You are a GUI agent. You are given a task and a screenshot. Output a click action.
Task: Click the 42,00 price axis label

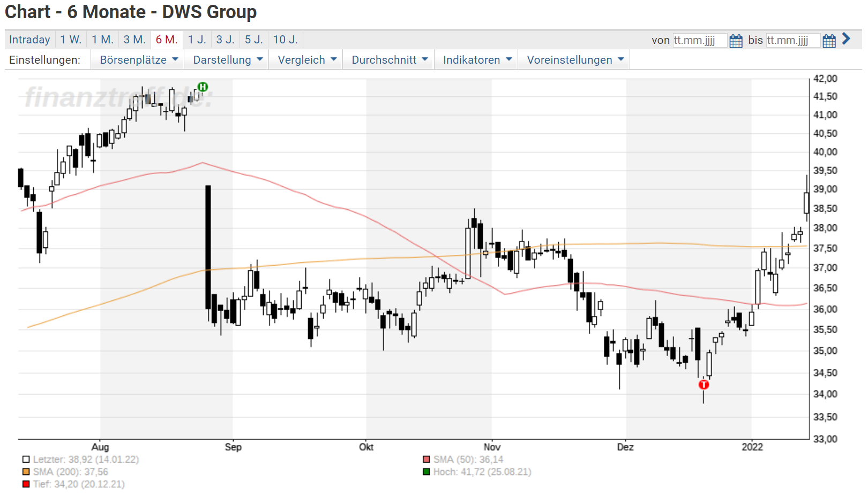click(x=825, y=79)
